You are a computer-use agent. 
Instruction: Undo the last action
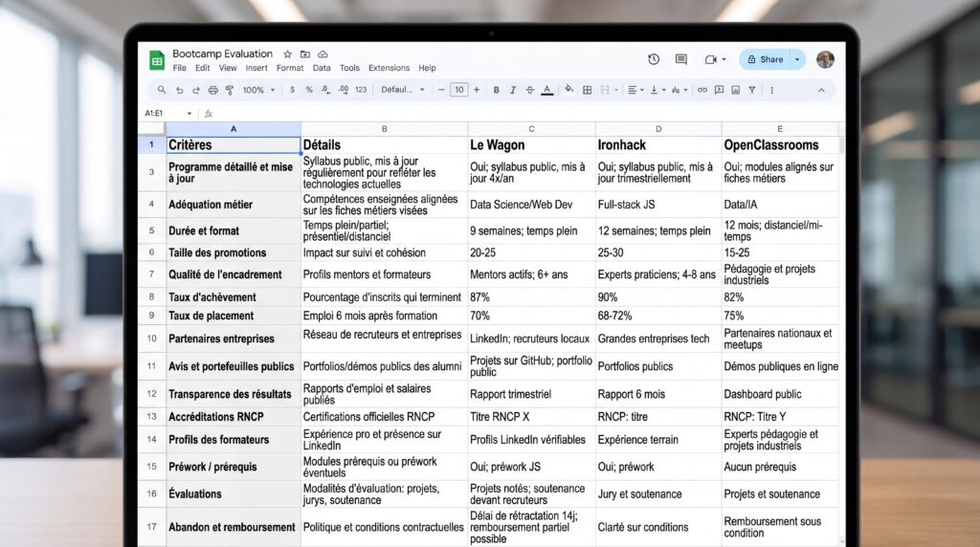pos(179,90)
